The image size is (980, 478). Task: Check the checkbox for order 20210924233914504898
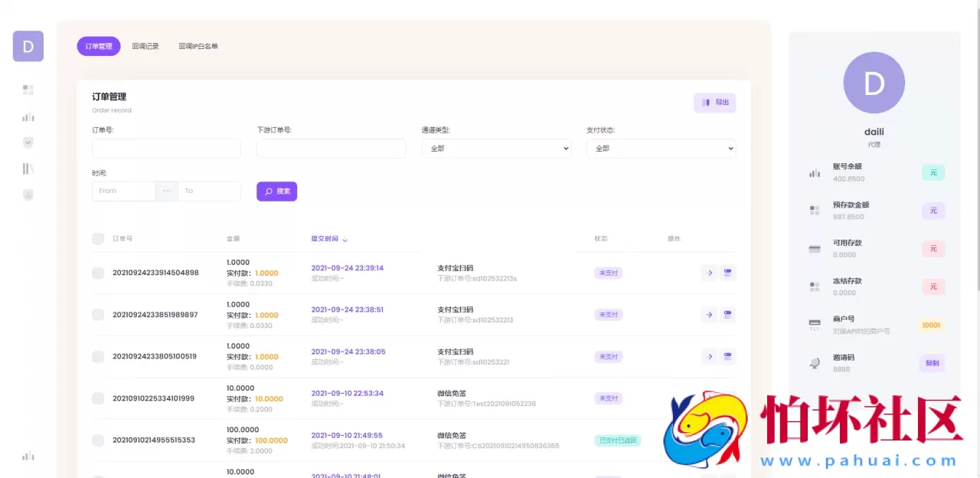[98, 273]
